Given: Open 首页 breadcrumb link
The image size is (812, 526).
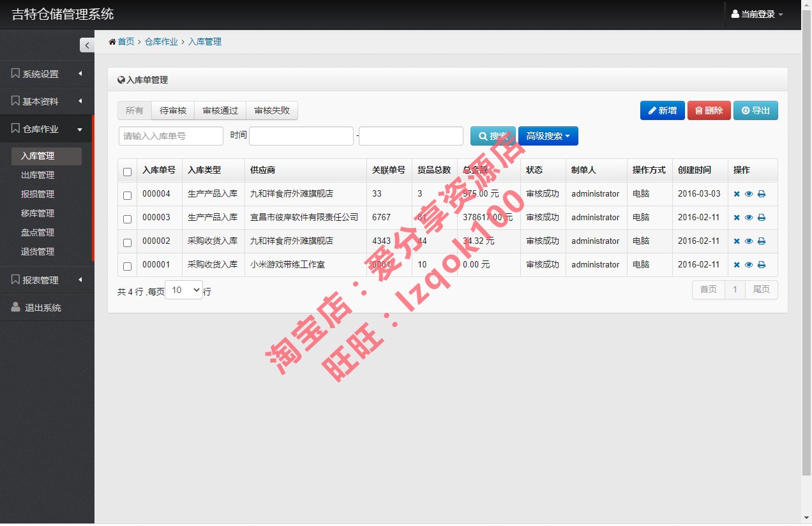Looking at the screenshot, I should point(126,41).
